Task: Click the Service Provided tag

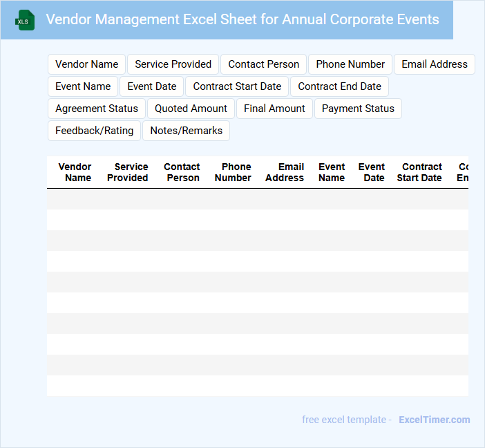Action: pyautogui.click(x=173, y=64)
